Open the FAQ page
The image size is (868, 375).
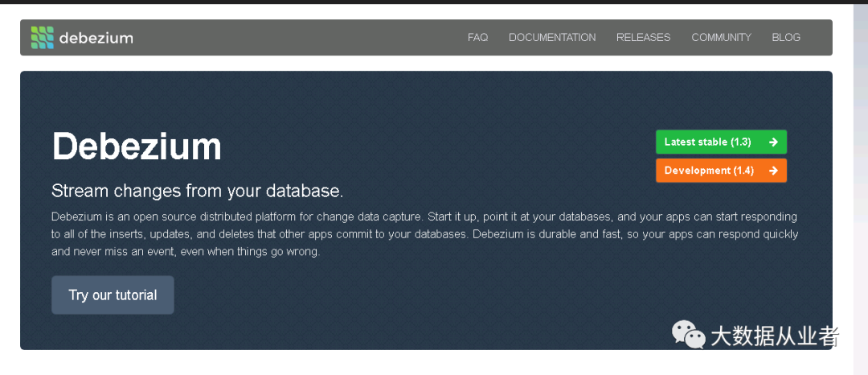(x=477, y=38)
